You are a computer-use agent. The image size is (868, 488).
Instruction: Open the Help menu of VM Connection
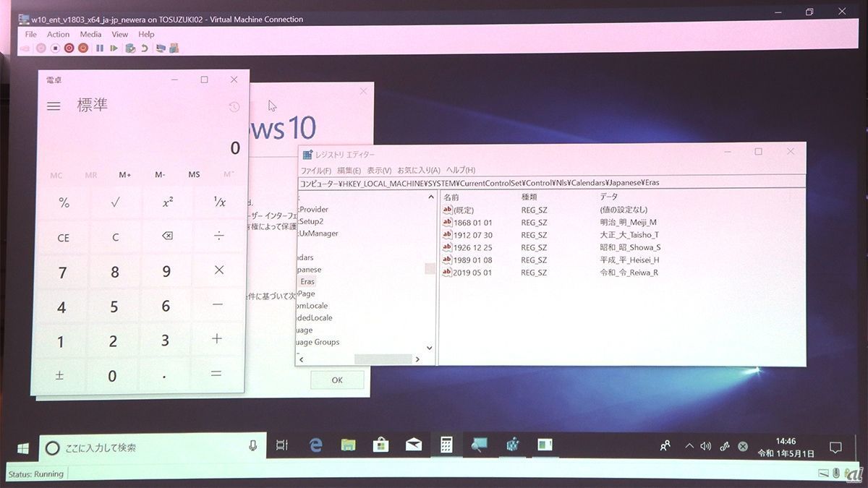coord(146,34)
